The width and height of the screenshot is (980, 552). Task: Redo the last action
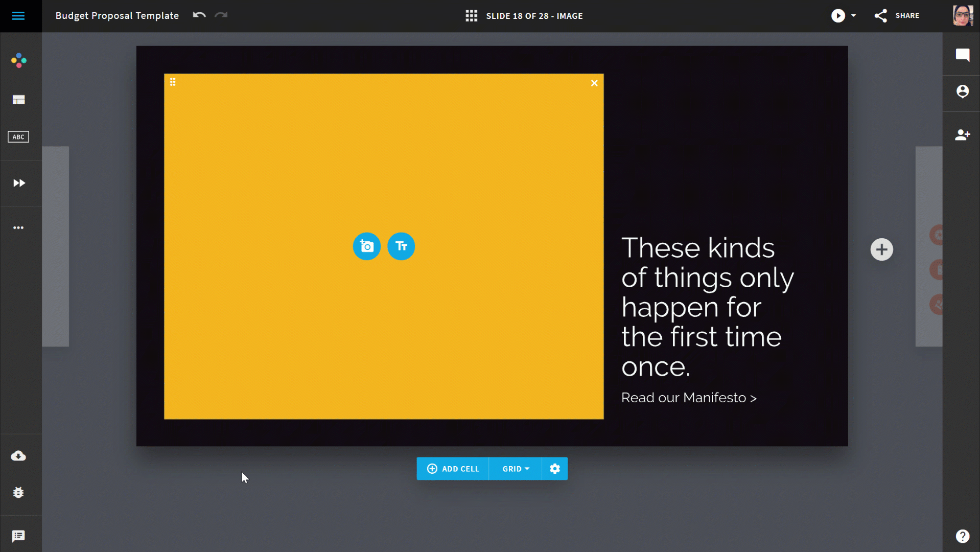point(221,15)
